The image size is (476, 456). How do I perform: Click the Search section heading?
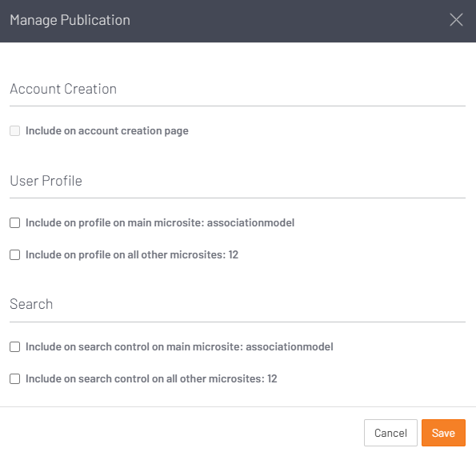[31, 304]
